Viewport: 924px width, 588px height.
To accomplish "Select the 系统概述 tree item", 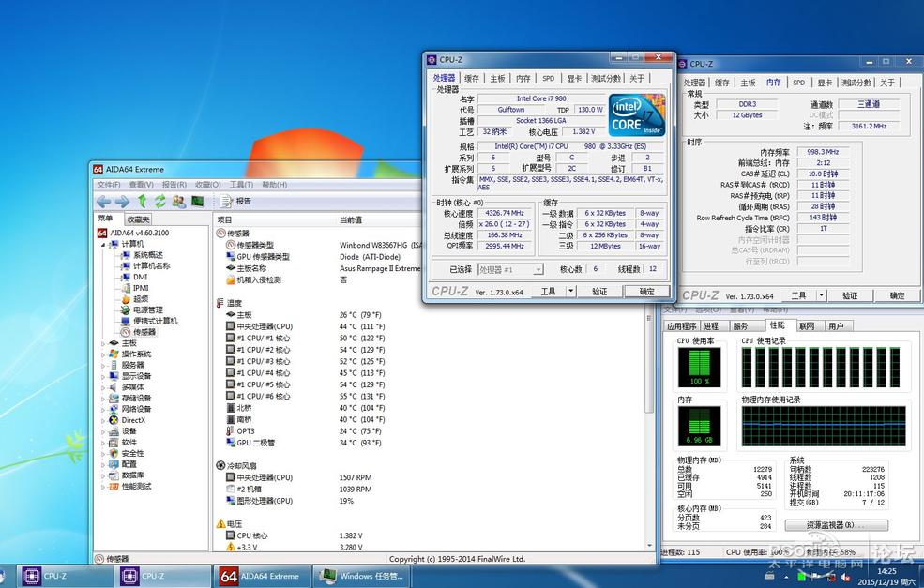I will (148, 255).
